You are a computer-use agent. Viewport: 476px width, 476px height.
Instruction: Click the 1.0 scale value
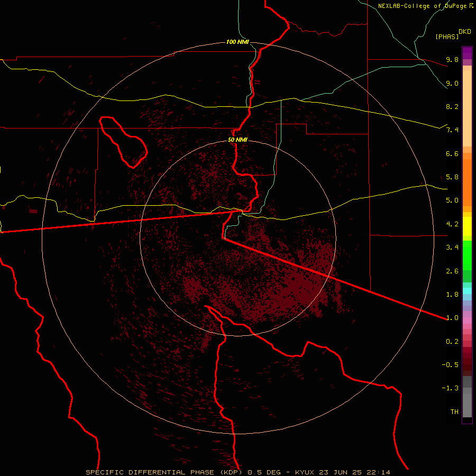tap(452, 318)
